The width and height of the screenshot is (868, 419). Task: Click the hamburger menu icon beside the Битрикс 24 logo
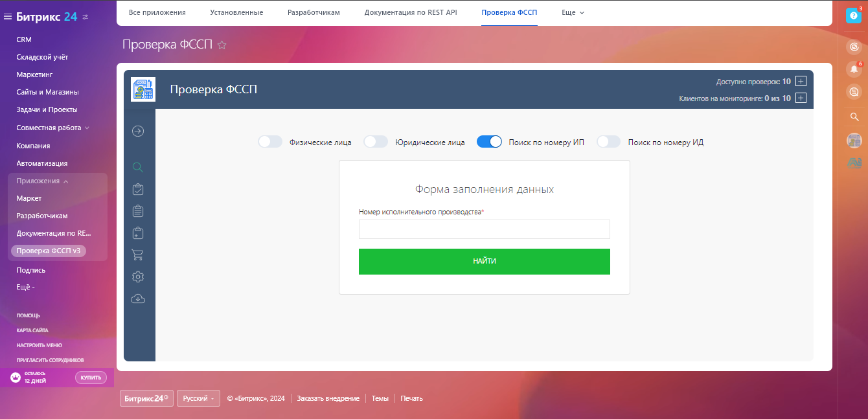pyautogui.click(x=8, y=17)
